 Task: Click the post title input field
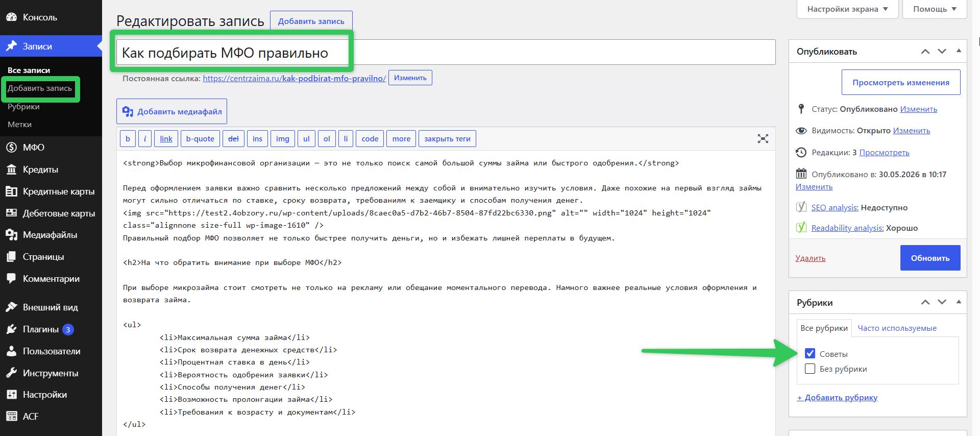pyautogui.click(x=446, y=52)
